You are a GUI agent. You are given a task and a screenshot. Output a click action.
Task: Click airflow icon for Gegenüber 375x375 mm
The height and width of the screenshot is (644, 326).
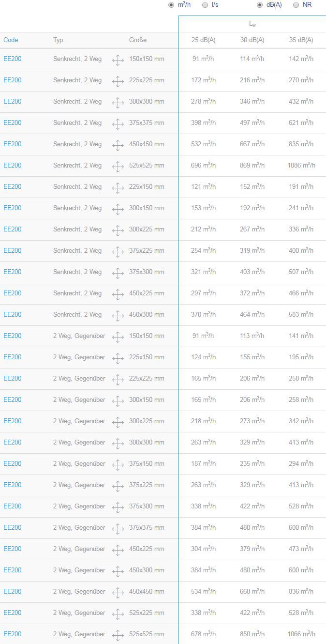tap(118, 529)
